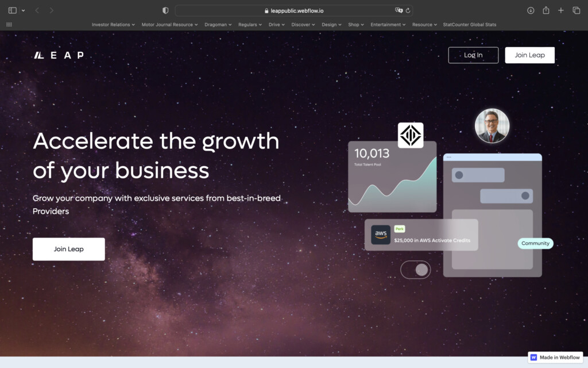Show the tab overview
Screen dimensions: 588x368
pyautogui.click(x=576, y=10)
